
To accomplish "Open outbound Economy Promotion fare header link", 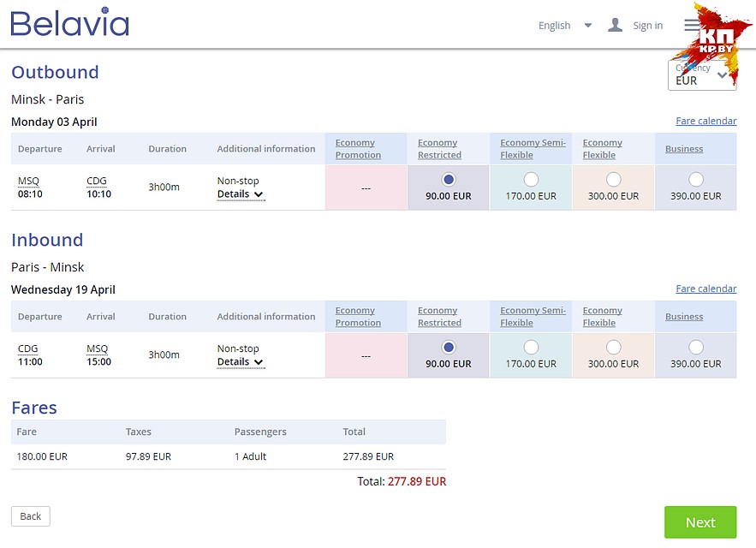I will [x=358, y=149].
